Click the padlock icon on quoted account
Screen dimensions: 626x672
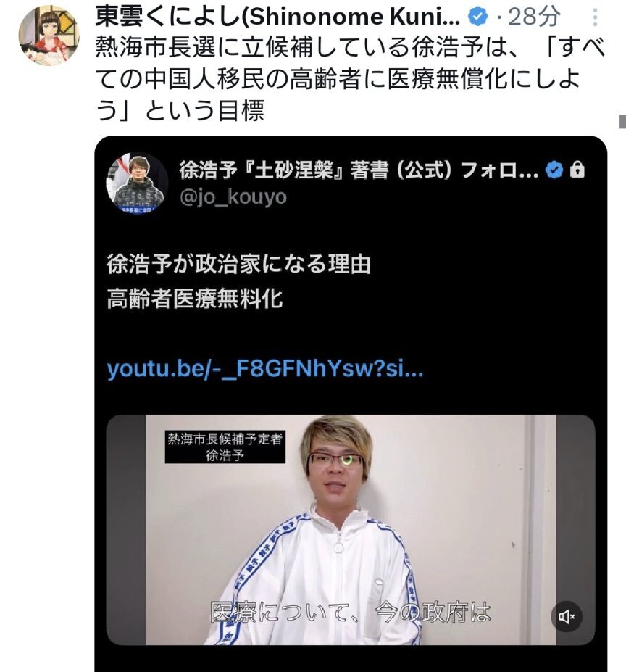tap(577, 170)
